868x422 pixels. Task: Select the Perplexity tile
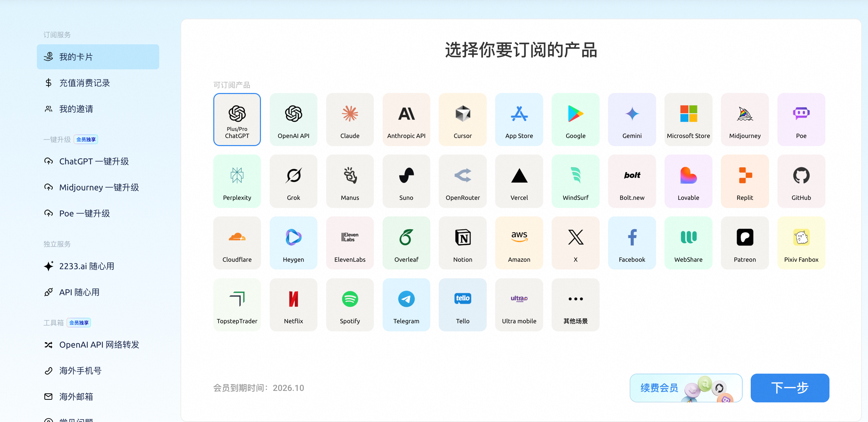pos(237,181)
